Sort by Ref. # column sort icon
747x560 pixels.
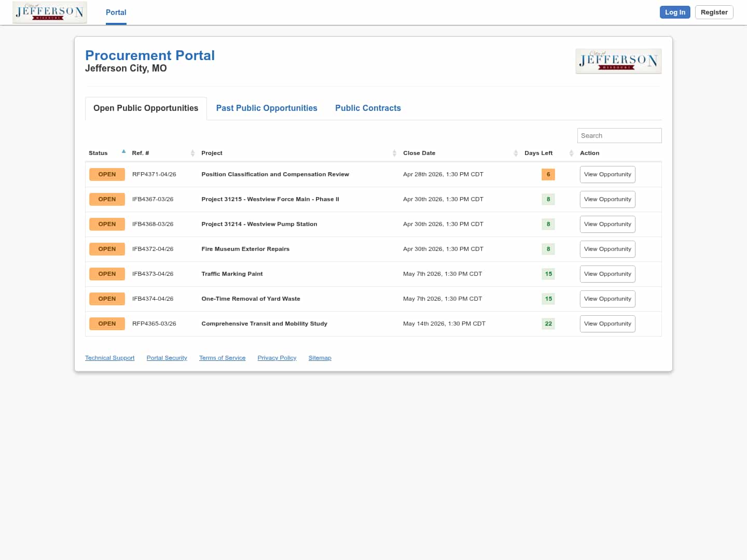(x=192, y=153)
